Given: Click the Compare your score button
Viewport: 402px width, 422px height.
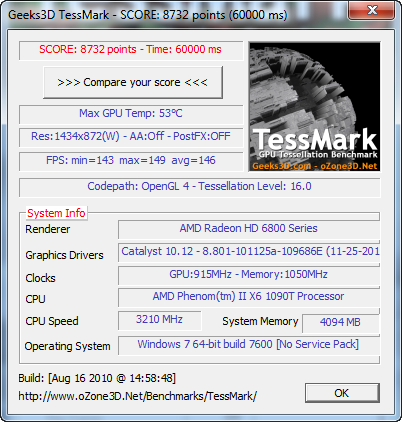Looking at the screenshot, I should [x=133, y=82].
